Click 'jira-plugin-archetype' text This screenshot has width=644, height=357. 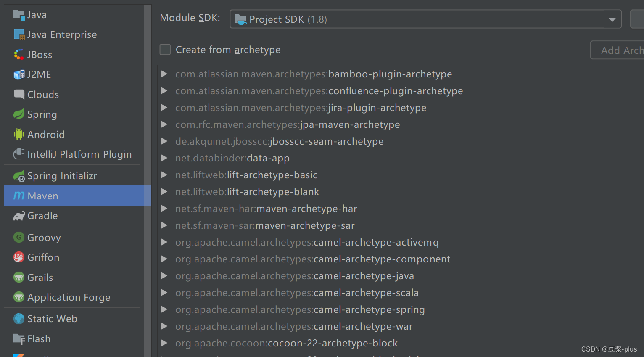tap(377, 108)
